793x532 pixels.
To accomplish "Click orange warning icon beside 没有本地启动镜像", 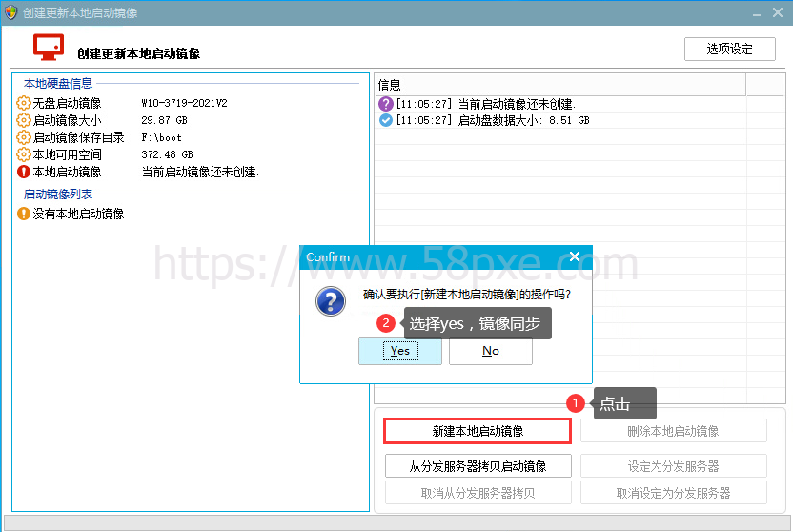I will [23, 214].
